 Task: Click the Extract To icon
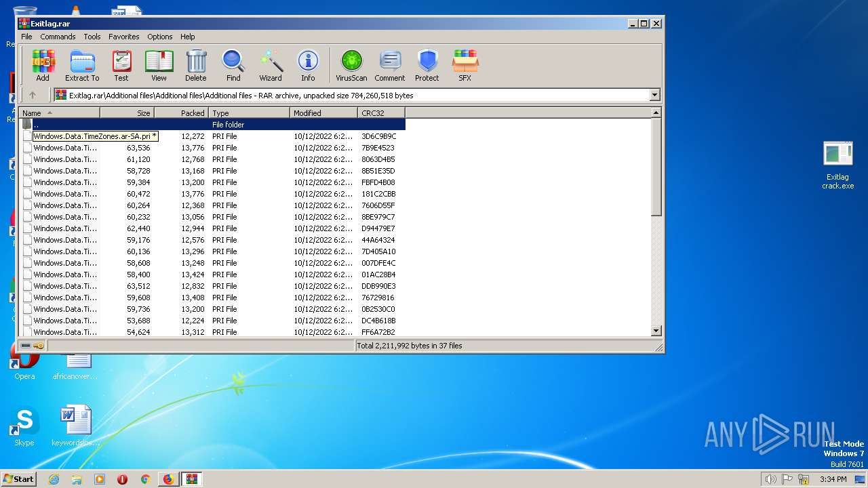pyautogui.click(x=82, y=65)
